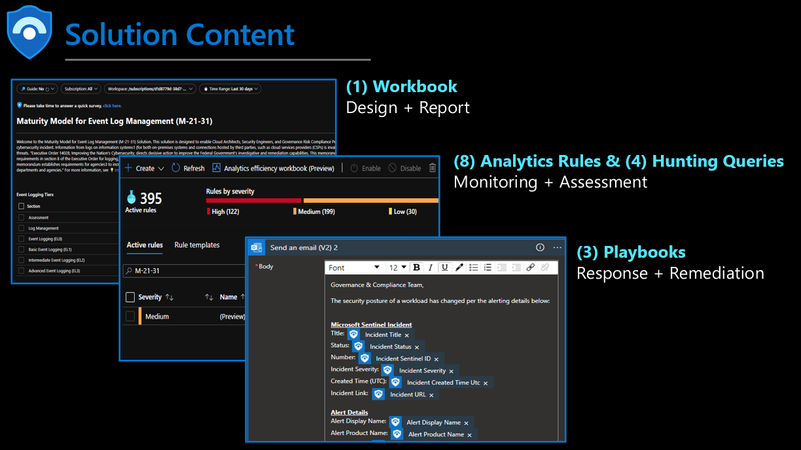
Task: Insert a numbered list in email body
Action: pyautogui.click(x=488, y=268)
